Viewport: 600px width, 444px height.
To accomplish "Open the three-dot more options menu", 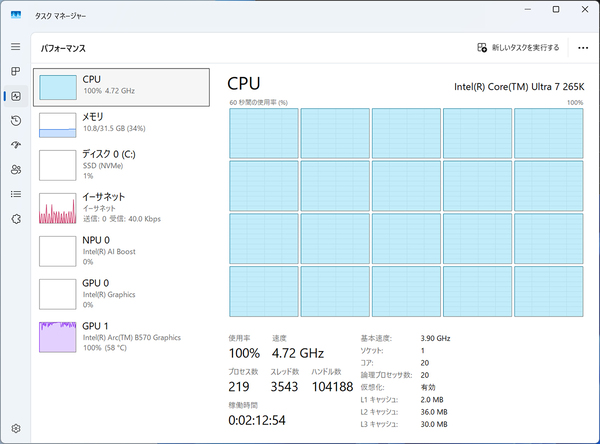I will tap(583, 47).
